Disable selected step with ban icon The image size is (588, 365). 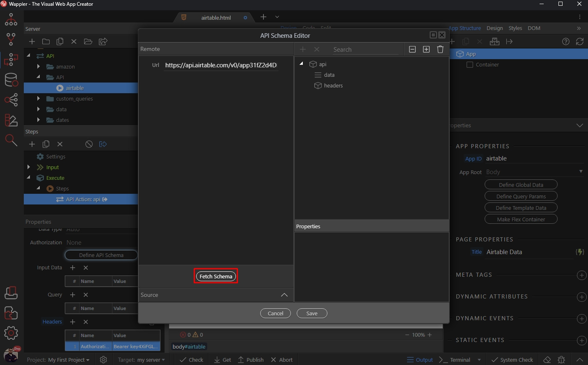click(89, 144)
